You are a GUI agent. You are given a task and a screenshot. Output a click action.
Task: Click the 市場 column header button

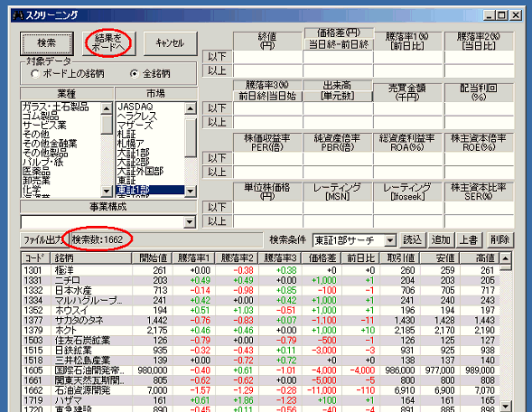click(156, 93)
